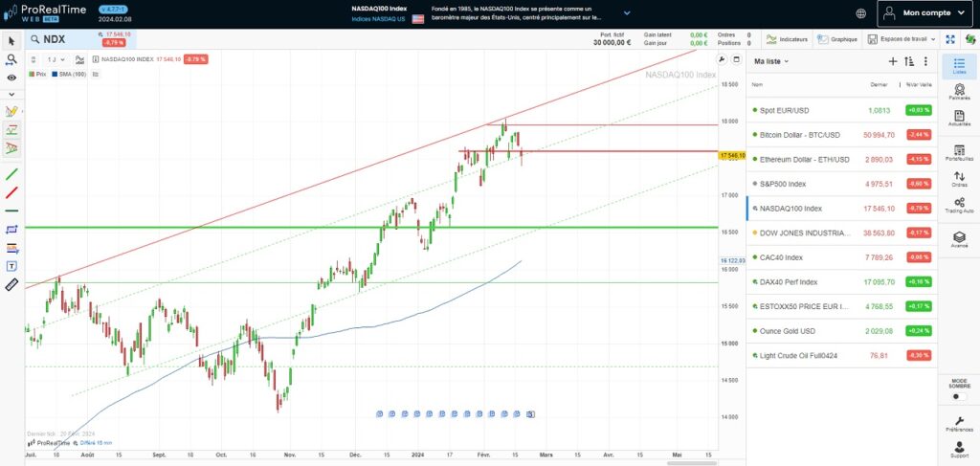This screenshot has width=980, height=466.
Task: Toggle the SMA (100) legend item
Action: point(69,74)
